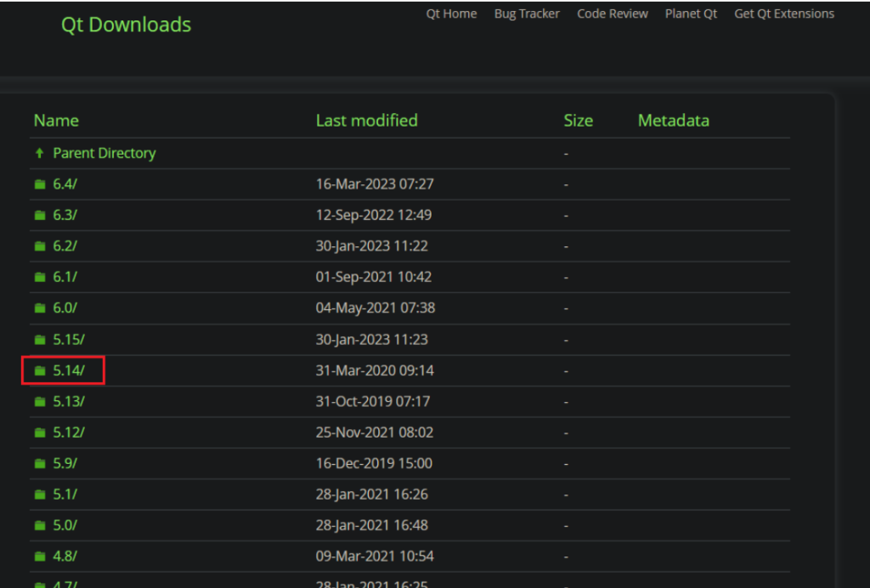
Task: Click folder icon next to 6.1/
Action: (x=40, y=277)
